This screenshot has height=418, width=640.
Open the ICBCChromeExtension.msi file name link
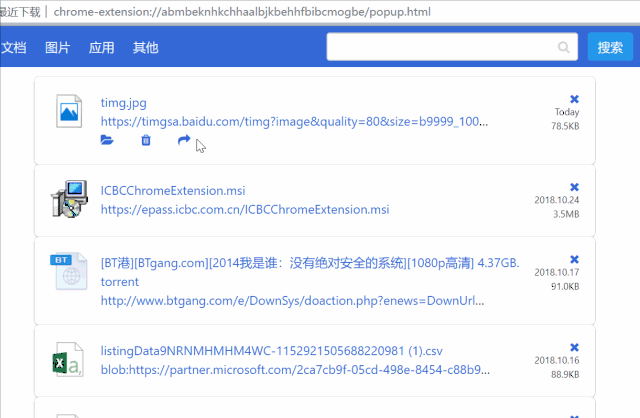click(173, 191)
